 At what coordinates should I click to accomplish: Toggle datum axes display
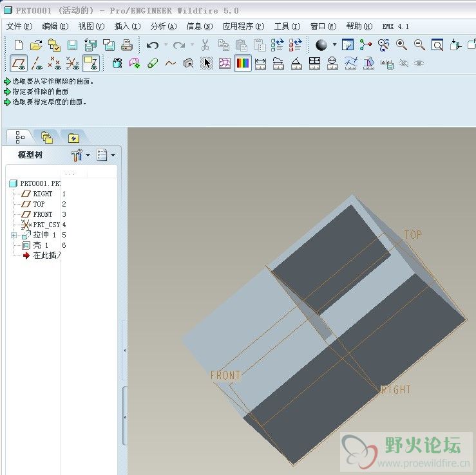[x=37, y=63]
